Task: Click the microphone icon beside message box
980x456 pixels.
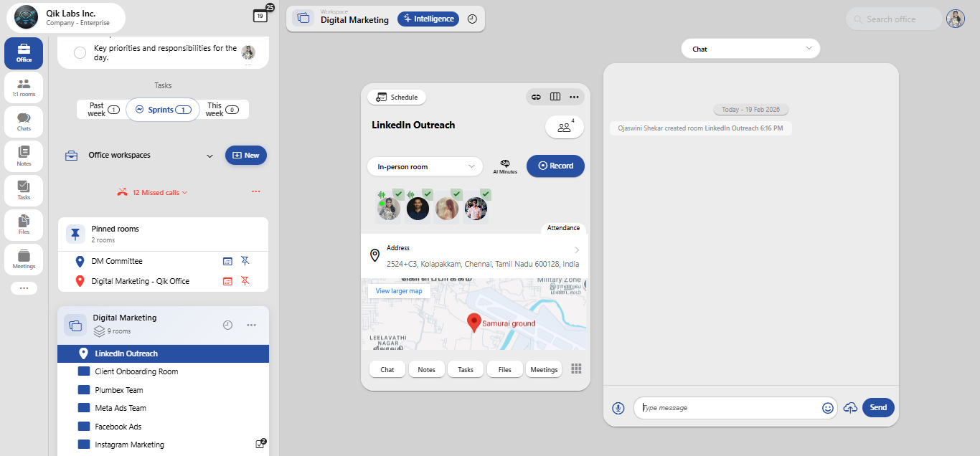Action: click(x=618, y=408)
